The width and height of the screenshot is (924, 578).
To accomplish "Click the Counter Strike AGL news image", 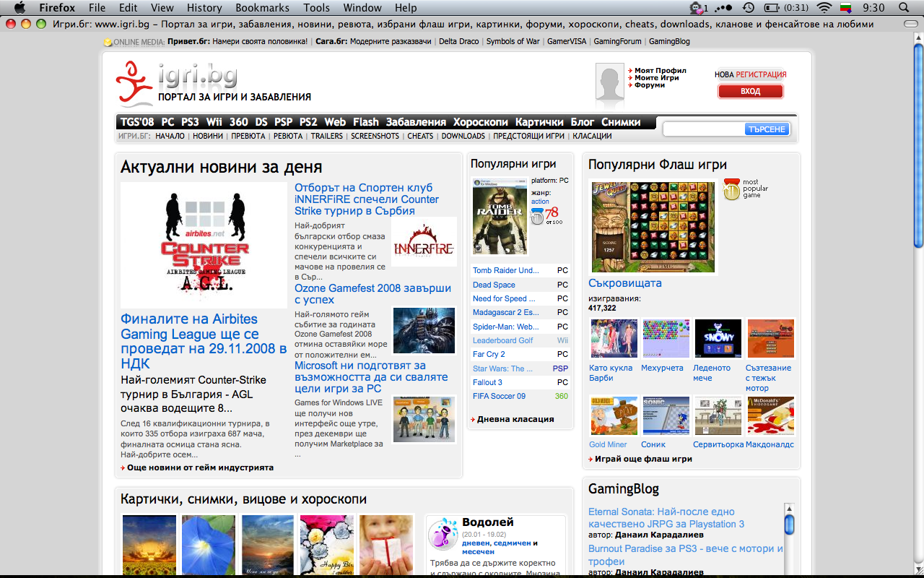I will pyautogui.click(x=204, y=245).
